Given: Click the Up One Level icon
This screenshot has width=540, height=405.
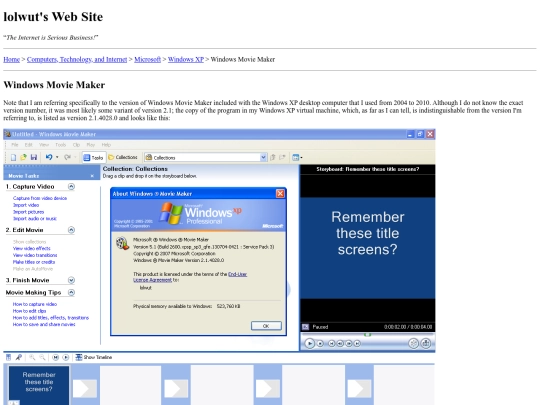Looking at the screenshot, I should coord(273,157).
